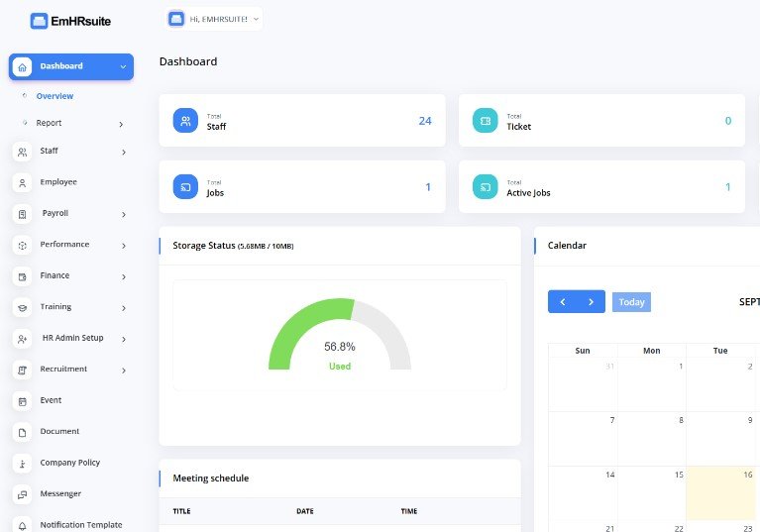
Task: Click the user avatar icon beside Hi, EMHRSUITE!
Action: click(x=176, y=19)
